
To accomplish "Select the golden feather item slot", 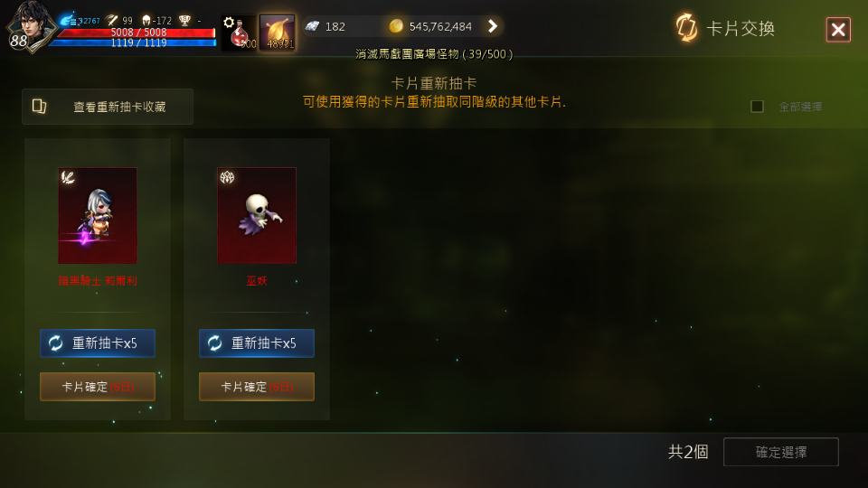I will coord(278,33).
